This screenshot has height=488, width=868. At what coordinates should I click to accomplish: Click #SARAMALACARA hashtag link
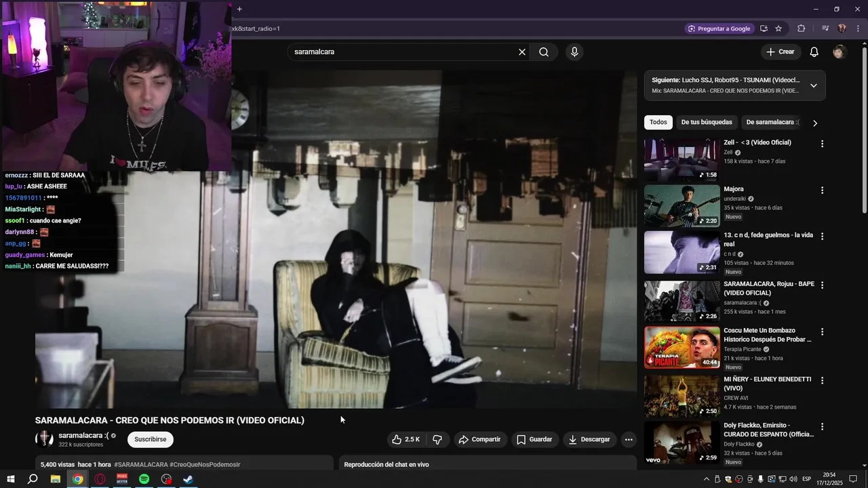tap(140, 464)
